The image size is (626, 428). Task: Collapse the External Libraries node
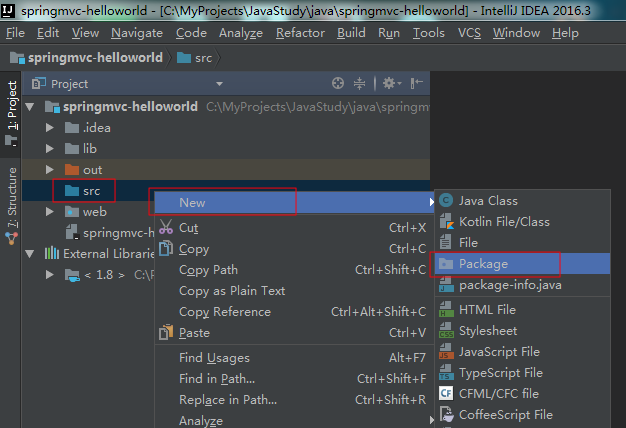pos(29,254)
